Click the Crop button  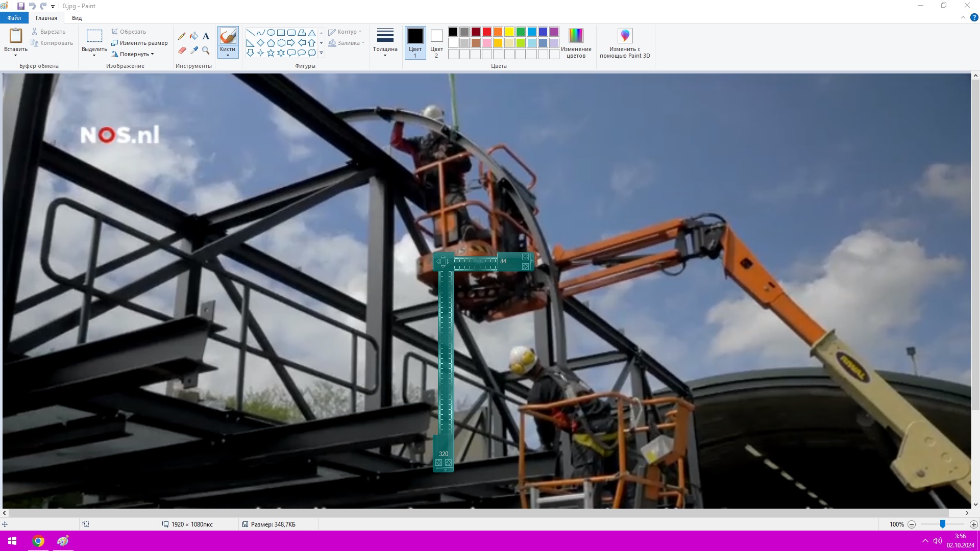(129, 32)
